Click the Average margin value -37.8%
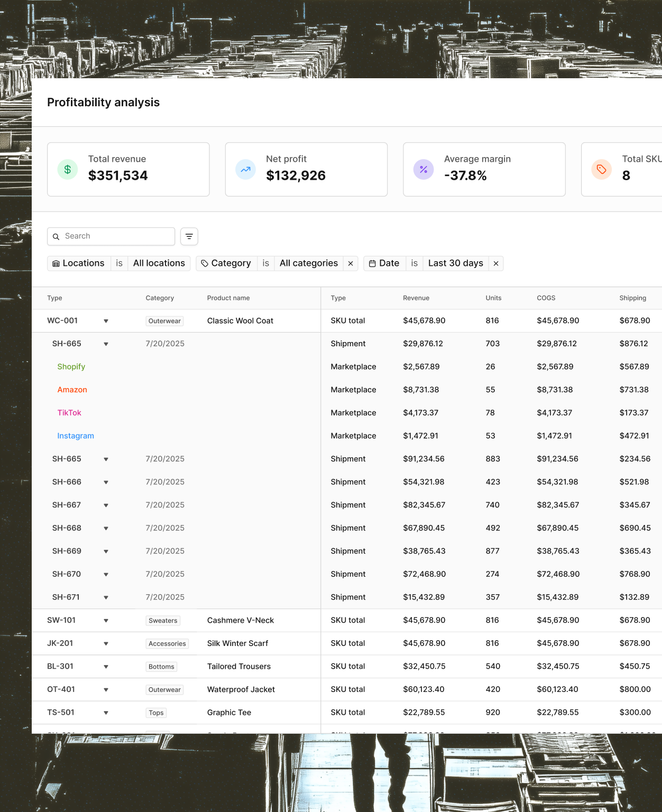 [x=465, y=176]
